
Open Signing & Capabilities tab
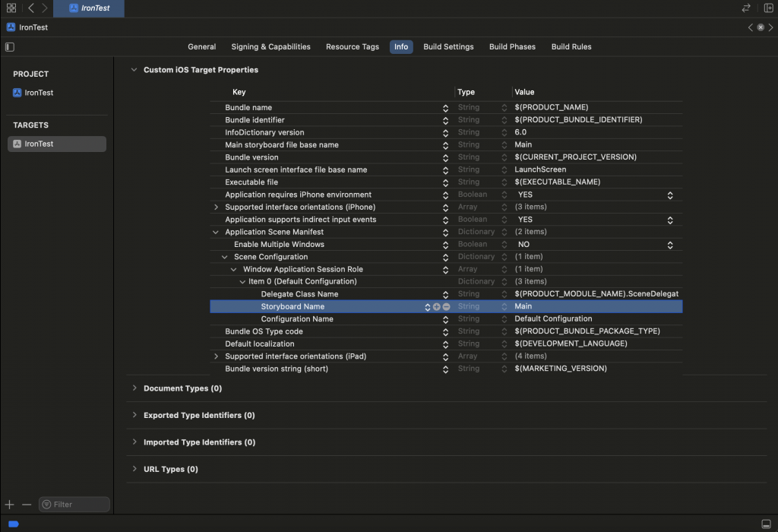[270, 46]
